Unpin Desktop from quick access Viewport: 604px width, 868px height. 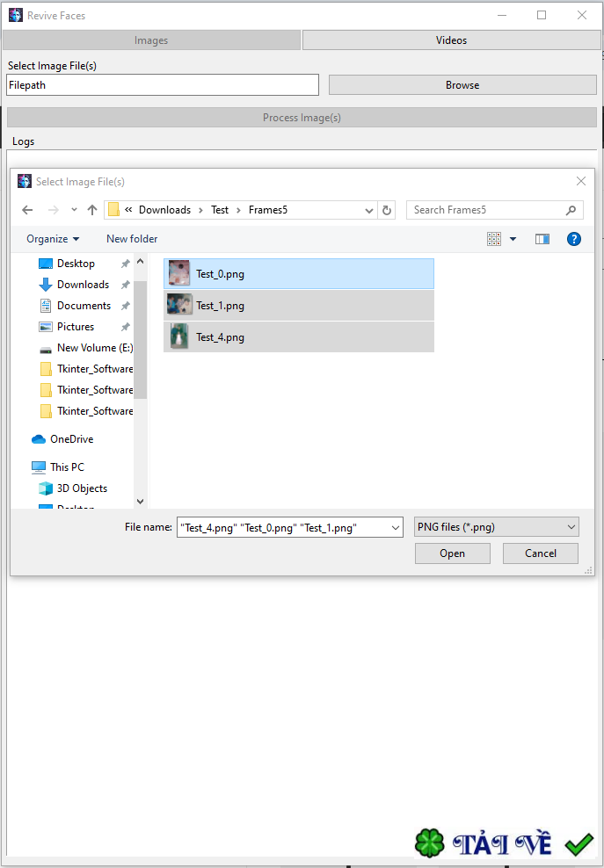126,264
